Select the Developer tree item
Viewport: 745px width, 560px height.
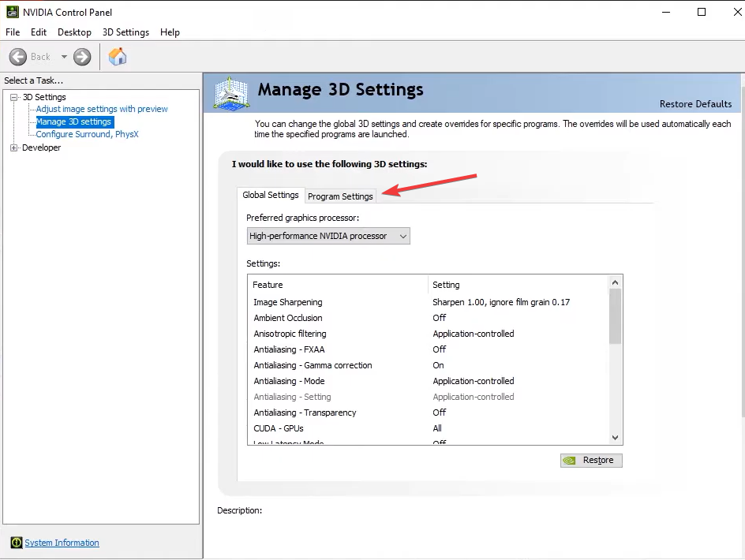point(41,147)
